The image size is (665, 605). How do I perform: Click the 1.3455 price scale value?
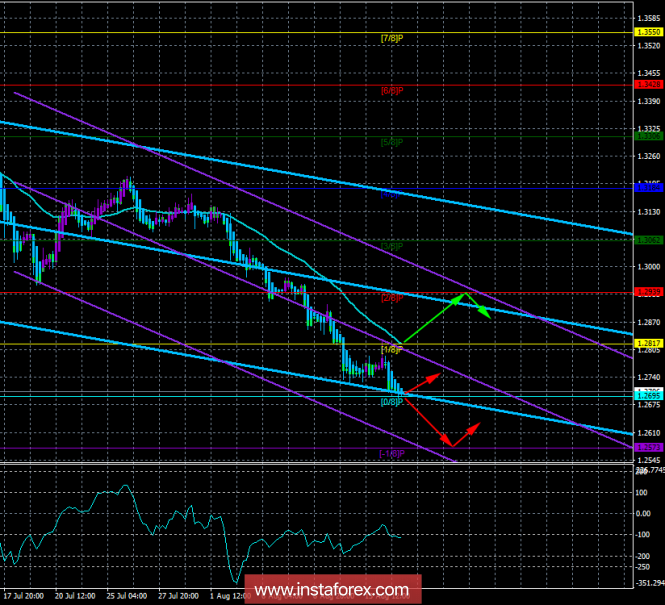click(649, 73)
